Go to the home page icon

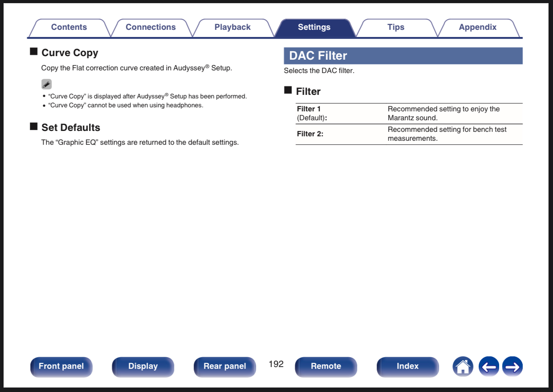click(x=463, y=367)
